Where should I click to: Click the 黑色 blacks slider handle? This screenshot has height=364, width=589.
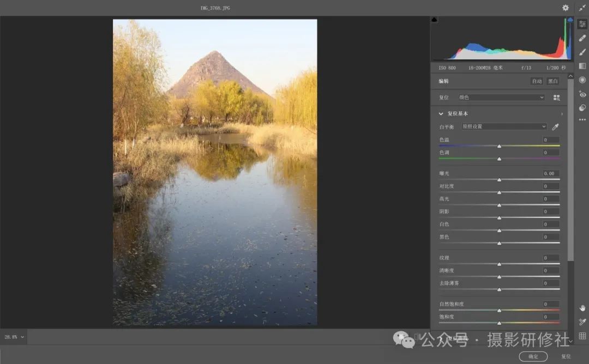(499, 243)
